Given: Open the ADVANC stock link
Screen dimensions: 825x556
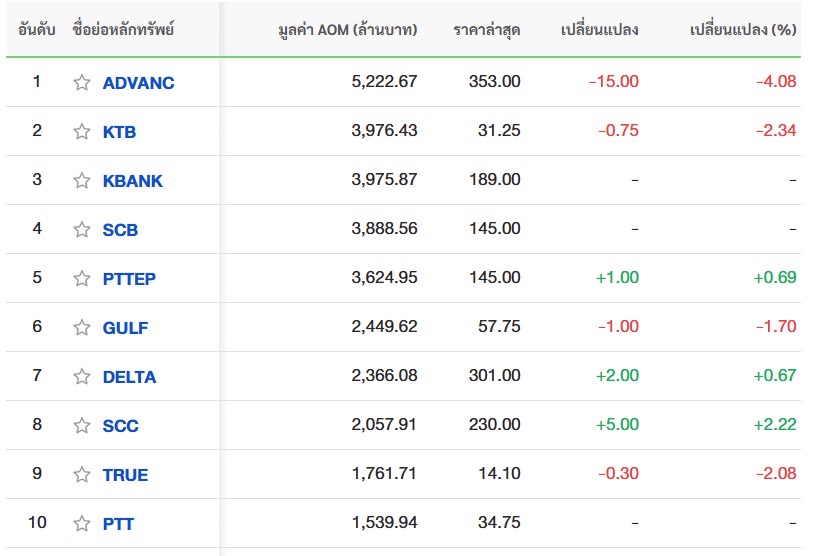Looking at the screenshot, I should pyautogui.click(x=138, y=83).
